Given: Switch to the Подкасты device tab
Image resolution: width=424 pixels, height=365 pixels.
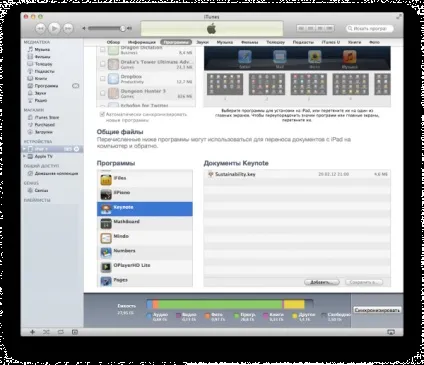Looking at the screenshot, I should 303,42.
